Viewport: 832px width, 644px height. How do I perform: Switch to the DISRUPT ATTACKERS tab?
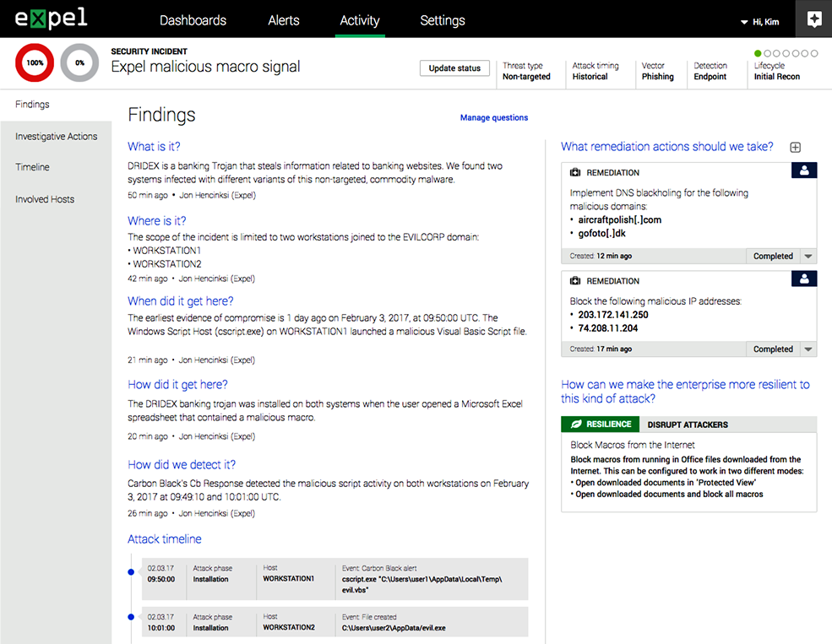point(688,425)
